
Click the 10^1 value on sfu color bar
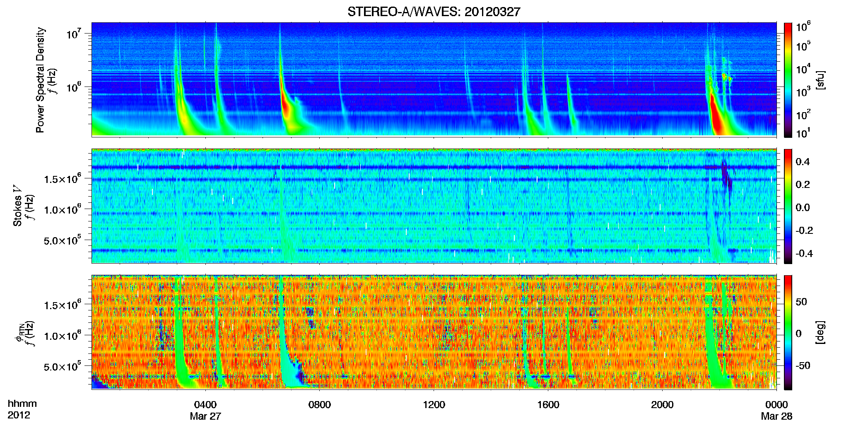[x=803, y=133]
